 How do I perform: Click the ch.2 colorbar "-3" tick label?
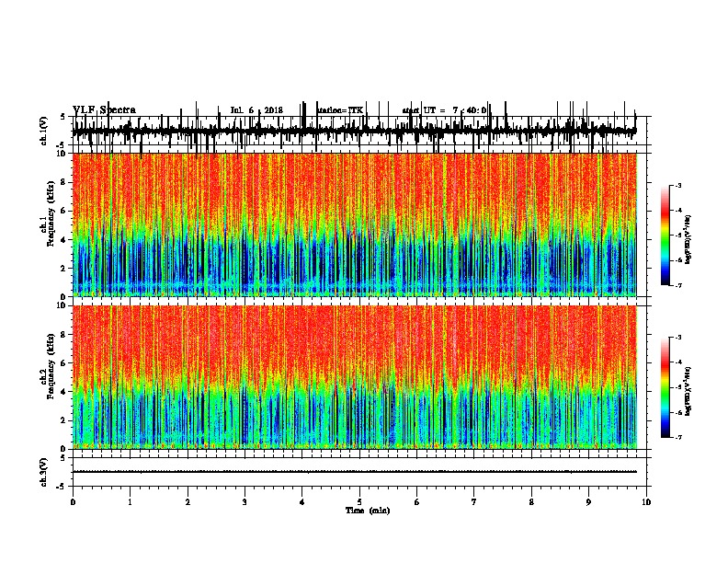(677, 338)
